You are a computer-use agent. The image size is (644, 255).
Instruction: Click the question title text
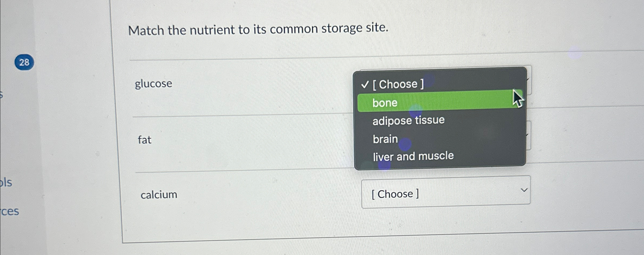(258, 30)
